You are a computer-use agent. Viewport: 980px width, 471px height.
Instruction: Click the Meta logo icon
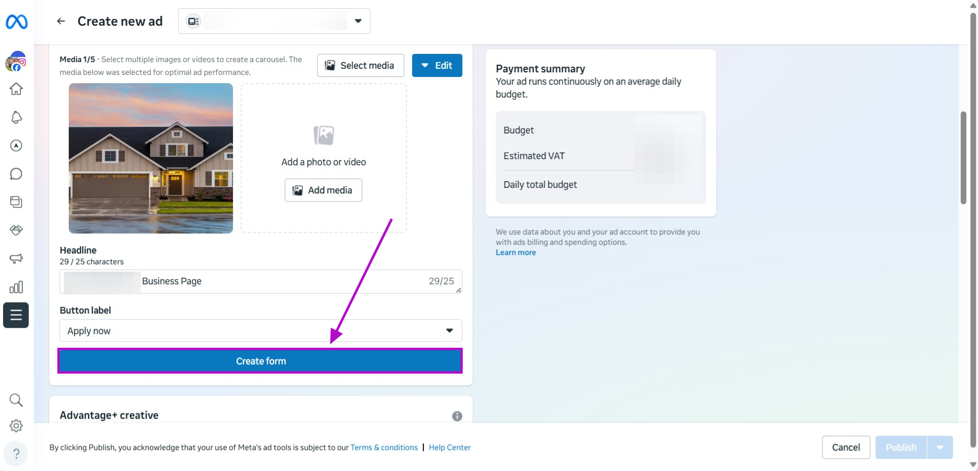[x=16, y=22]
